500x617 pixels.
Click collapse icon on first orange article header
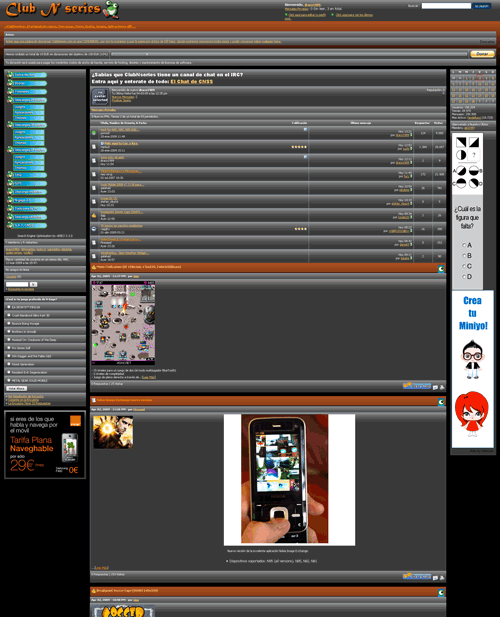441,269
